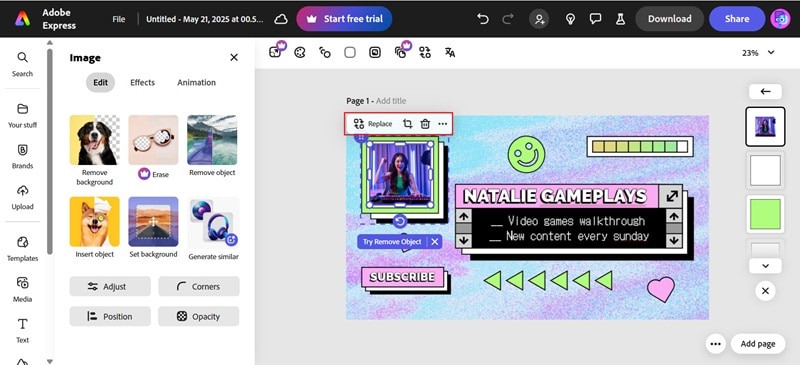This screenshot has height=365, width=800.
Task: Open Templates in the sidebar
Action: [x=22, y=249]
